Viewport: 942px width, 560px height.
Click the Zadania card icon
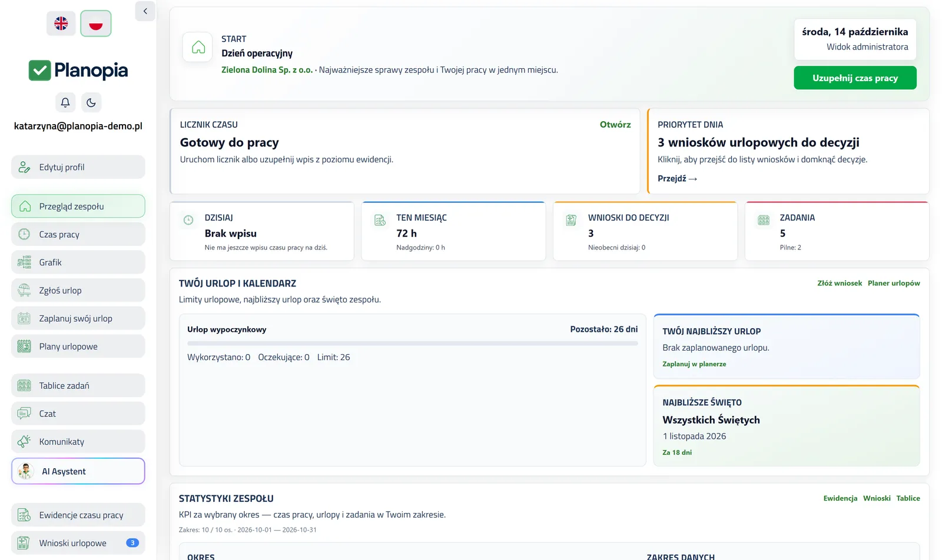click(x=764, y=221)
